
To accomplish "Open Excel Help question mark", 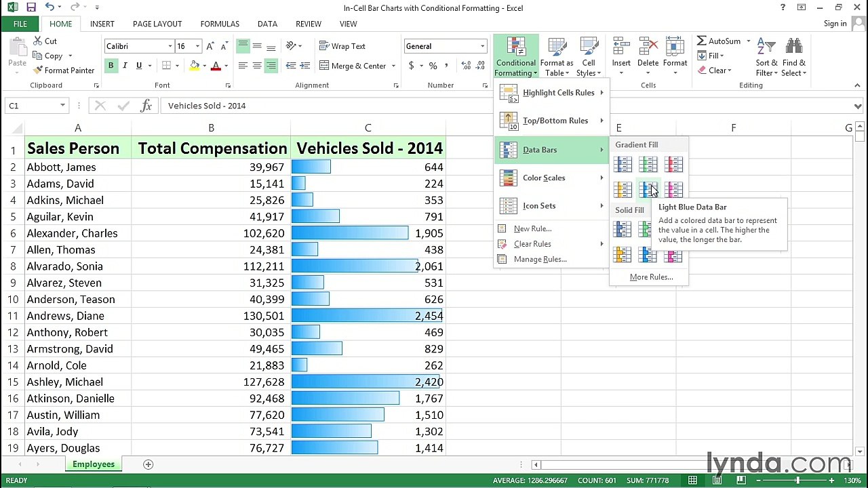I will click(x=783, y=7).
